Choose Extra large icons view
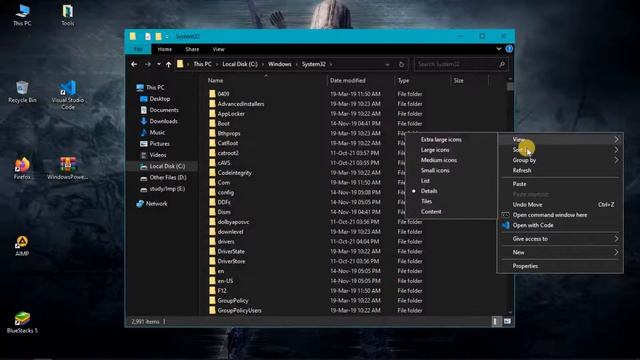 [441, 140]
